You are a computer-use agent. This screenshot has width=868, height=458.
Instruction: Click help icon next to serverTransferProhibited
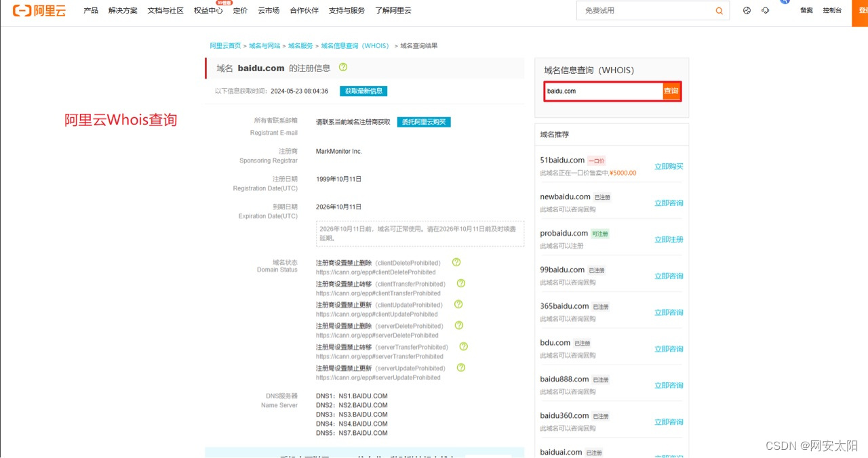464,346
